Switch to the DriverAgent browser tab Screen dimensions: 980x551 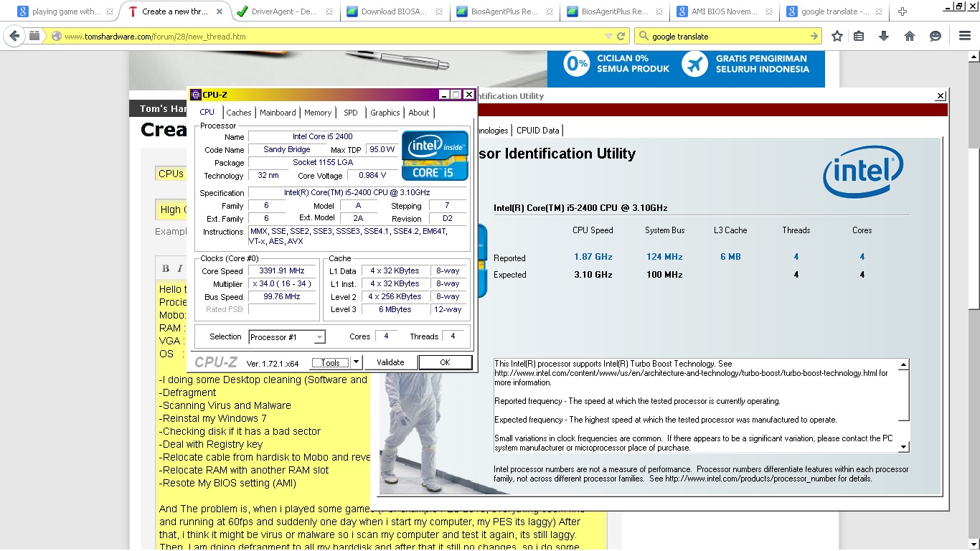coord(285,11)
